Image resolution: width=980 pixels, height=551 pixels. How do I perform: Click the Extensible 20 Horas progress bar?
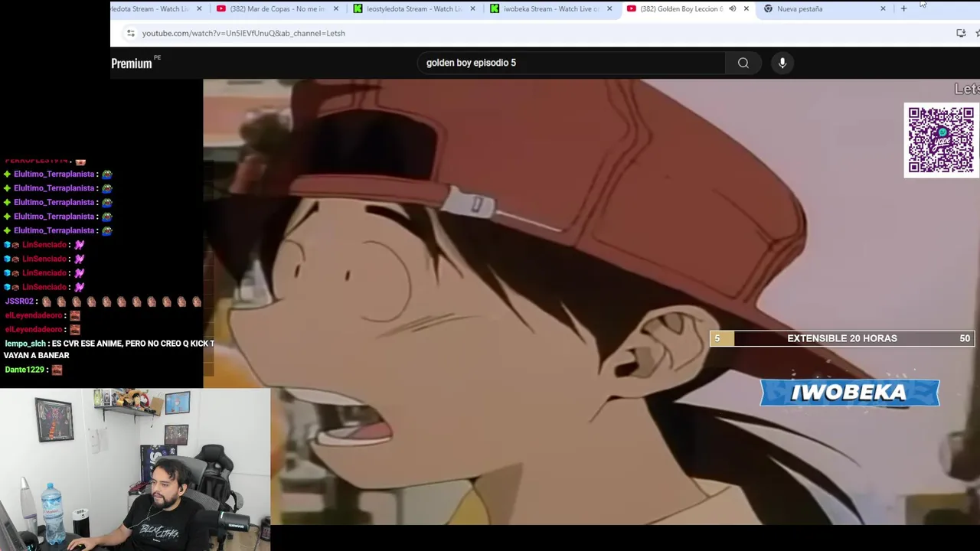842,338
